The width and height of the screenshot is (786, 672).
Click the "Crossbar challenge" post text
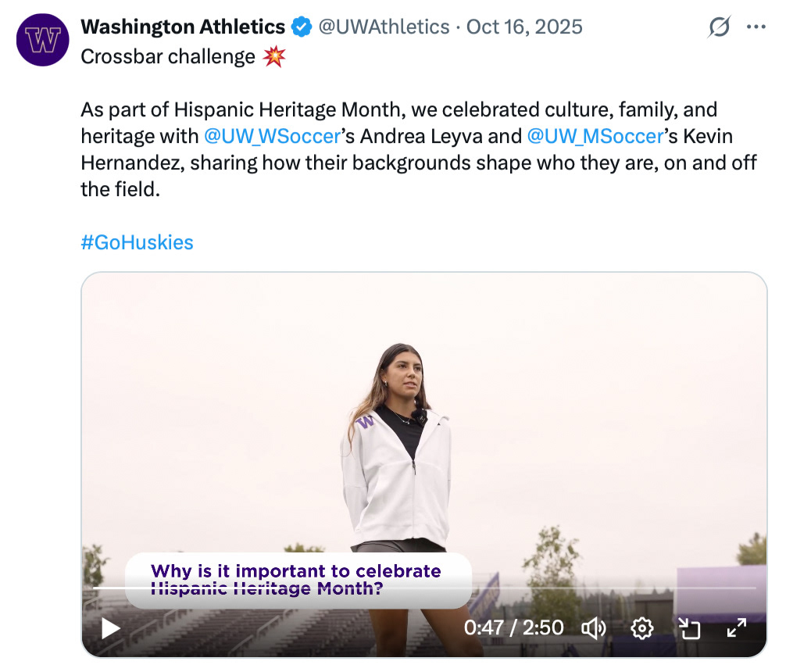168,57
